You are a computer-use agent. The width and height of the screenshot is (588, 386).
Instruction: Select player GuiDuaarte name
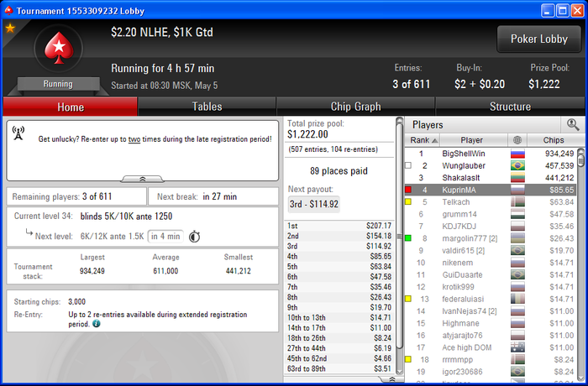tap(462, 274)
